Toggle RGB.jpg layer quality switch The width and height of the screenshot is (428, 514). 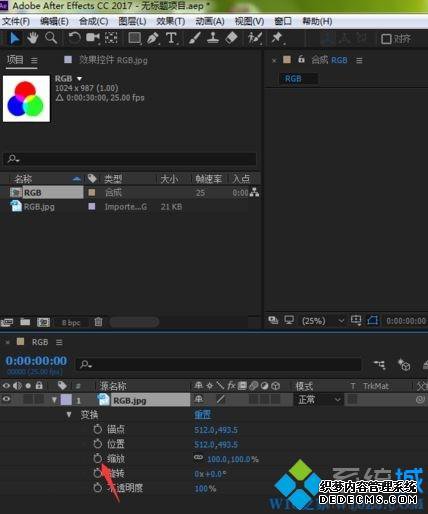[x=220, y=399]
